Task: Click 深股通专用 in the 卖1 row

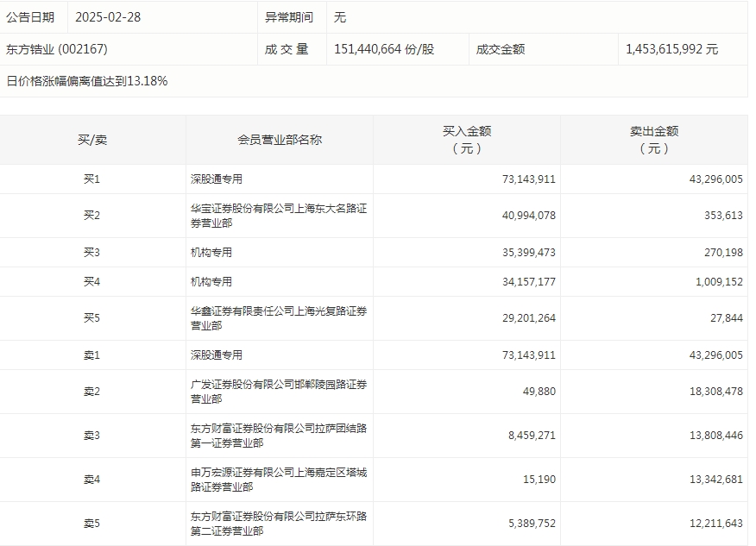Action: (217, 355)
